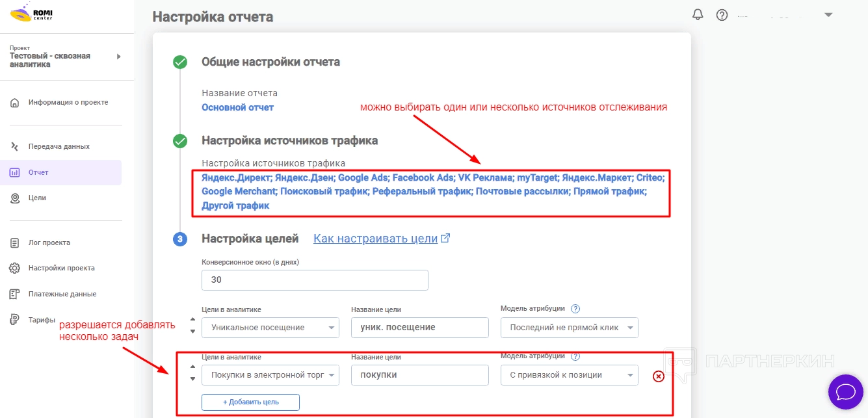Click the step 3 circle indicator
Screen dimensions: 868x418
click(x=180, y=239)
